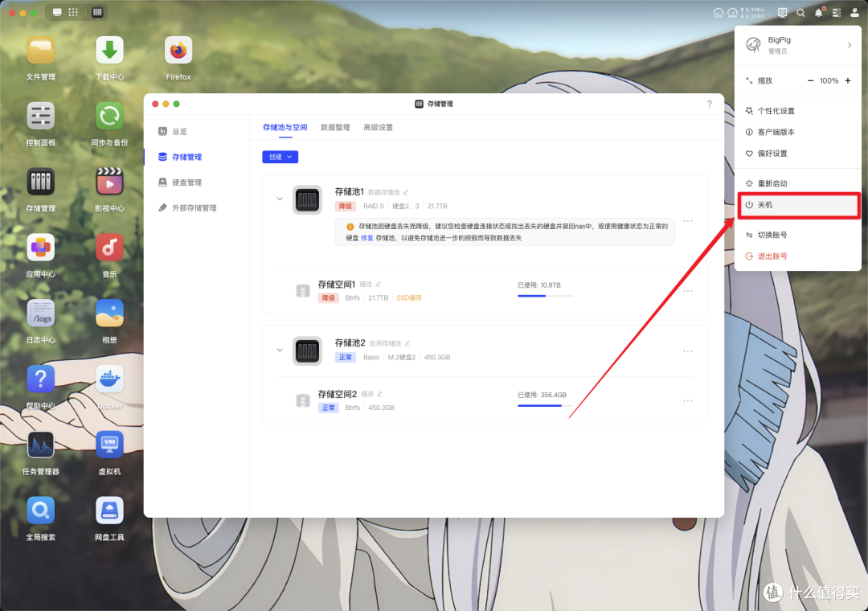Click the 存储池2 drive thumbnail
This screenshot has height=611, width=868.
(x=307, y=351)
